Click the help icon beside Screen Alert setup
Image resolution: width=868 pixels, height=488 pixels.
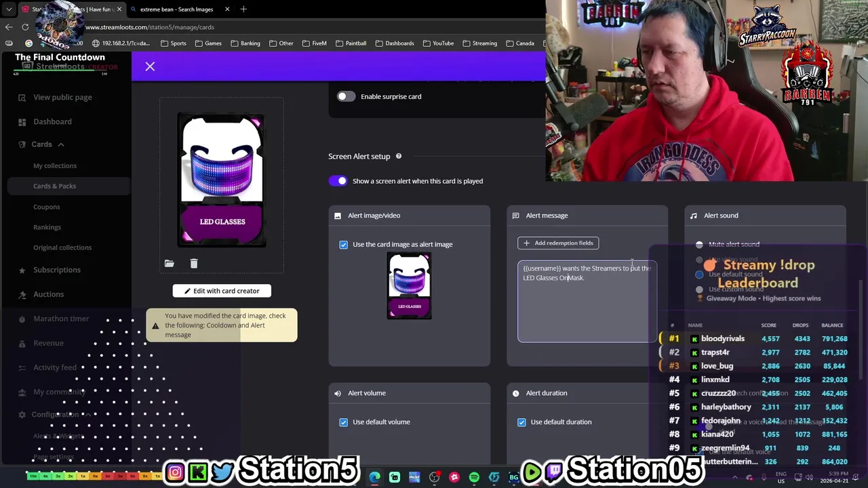coord(399,157)
